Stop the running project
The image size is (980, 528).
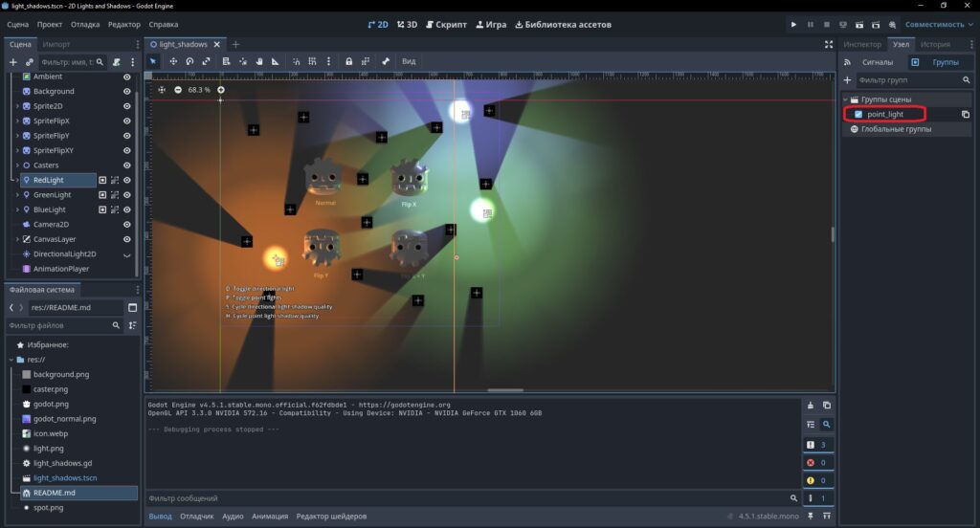pyautogui.click(x=827, y=24)
